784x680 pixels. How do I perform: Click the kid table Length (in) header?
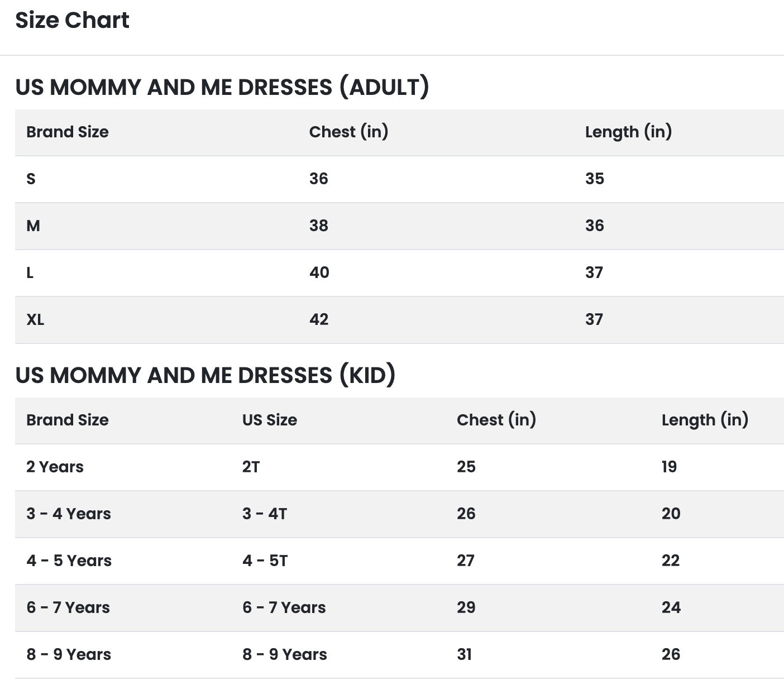coord(705,420)
